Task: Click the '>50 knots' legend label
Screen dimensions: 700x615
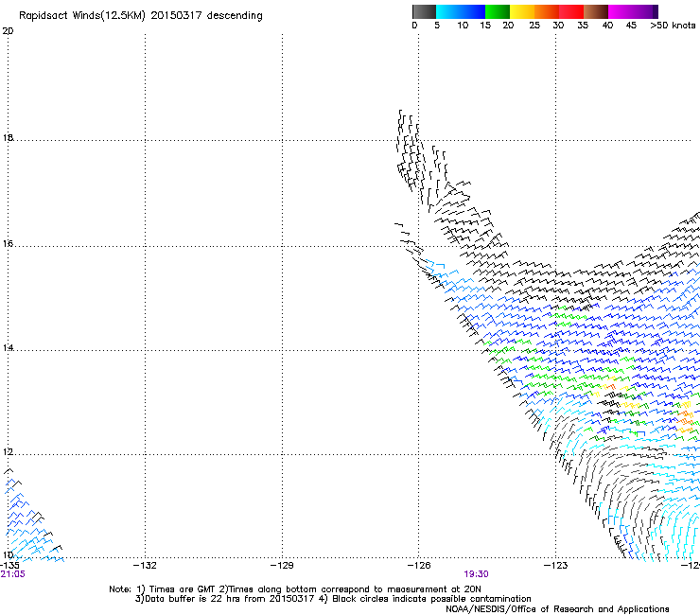Action: click(673, 26)
